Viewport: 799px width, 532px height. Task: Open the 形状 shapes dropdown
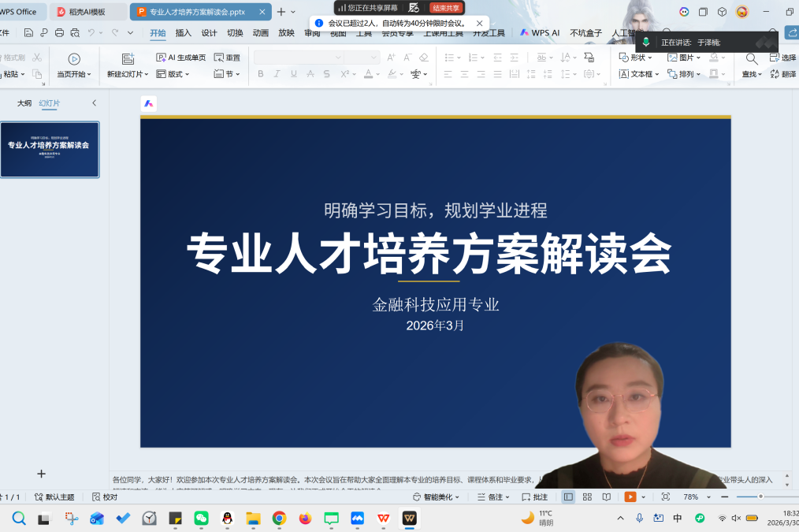click(636, 58)
